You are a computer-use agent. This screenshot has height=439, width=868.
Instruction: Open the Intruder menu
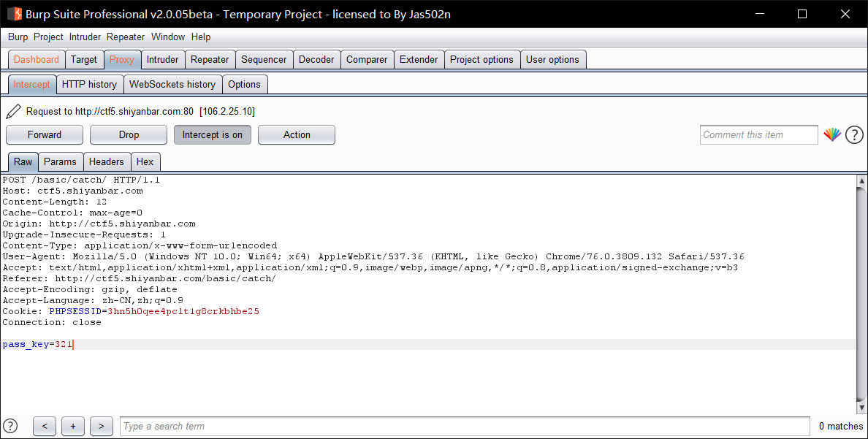pos(85,37)
